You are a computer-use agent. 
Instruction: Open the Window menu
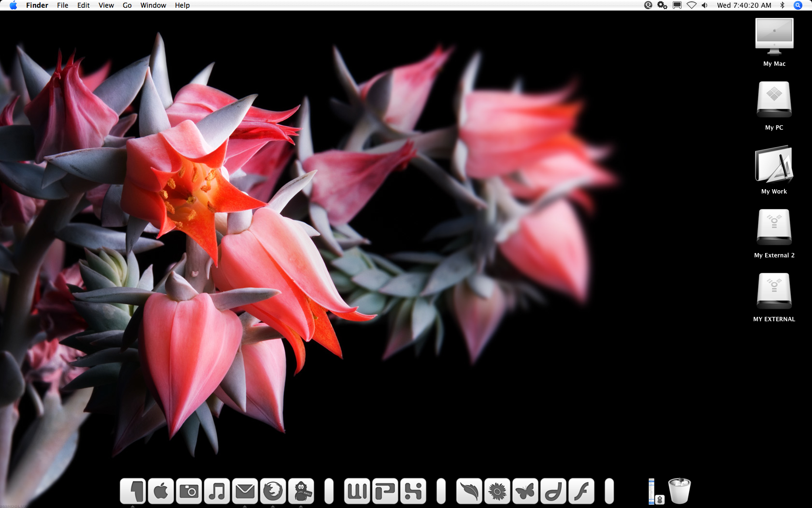pyautogui.click(x=153, y=5)
